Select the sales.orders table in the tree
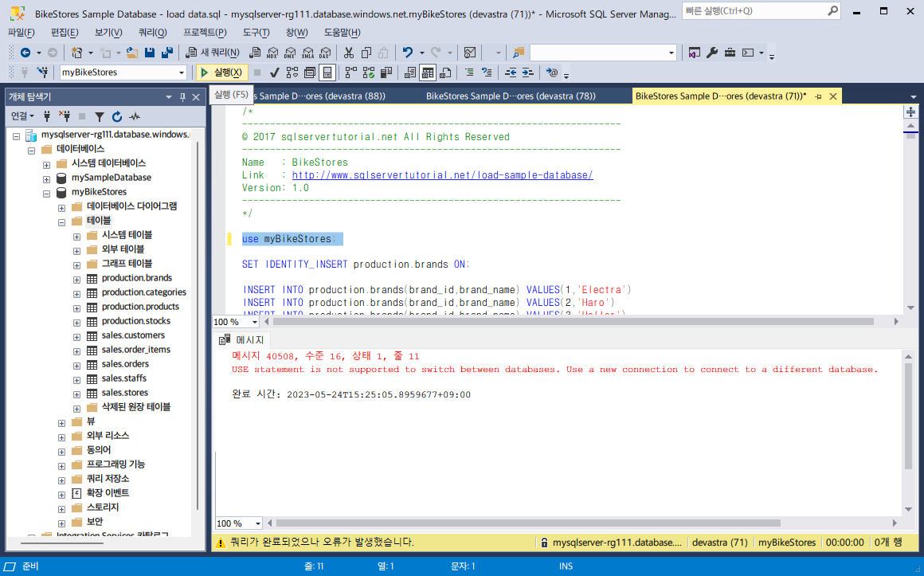Viewport: 924px width, 576px height. [125, 364]
